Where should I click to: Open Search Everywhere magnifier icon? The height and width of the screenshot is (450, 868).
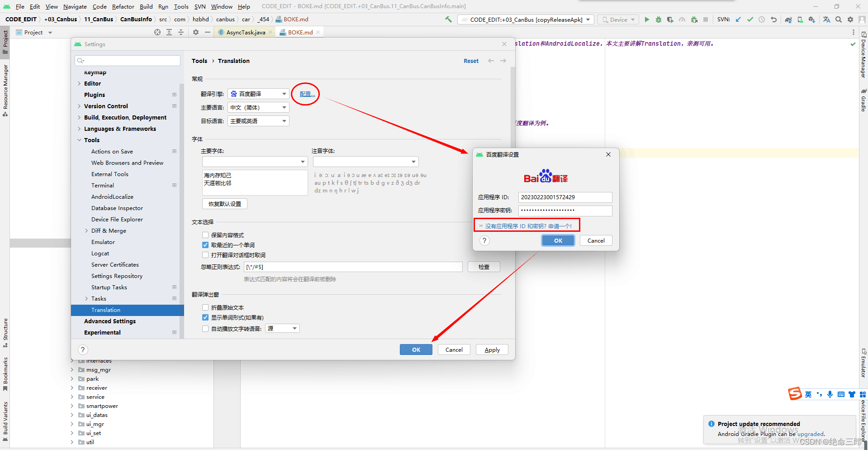pyautogui.click(x=839, y=19)
